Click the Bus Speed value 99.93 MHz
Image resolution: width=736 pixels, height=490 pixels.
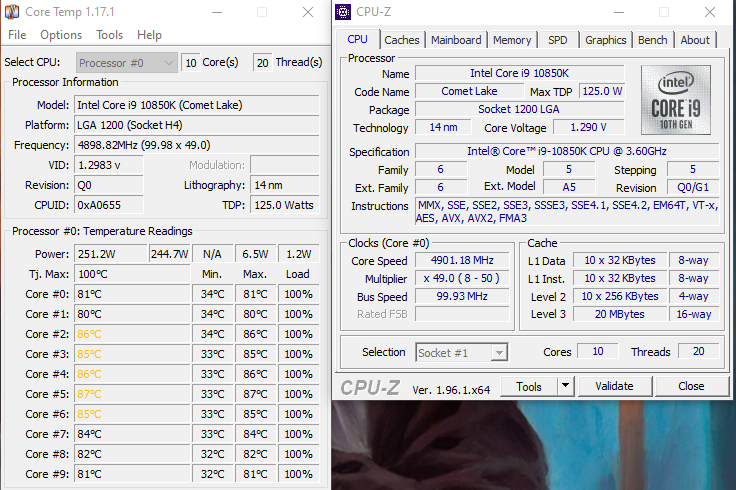462,296
